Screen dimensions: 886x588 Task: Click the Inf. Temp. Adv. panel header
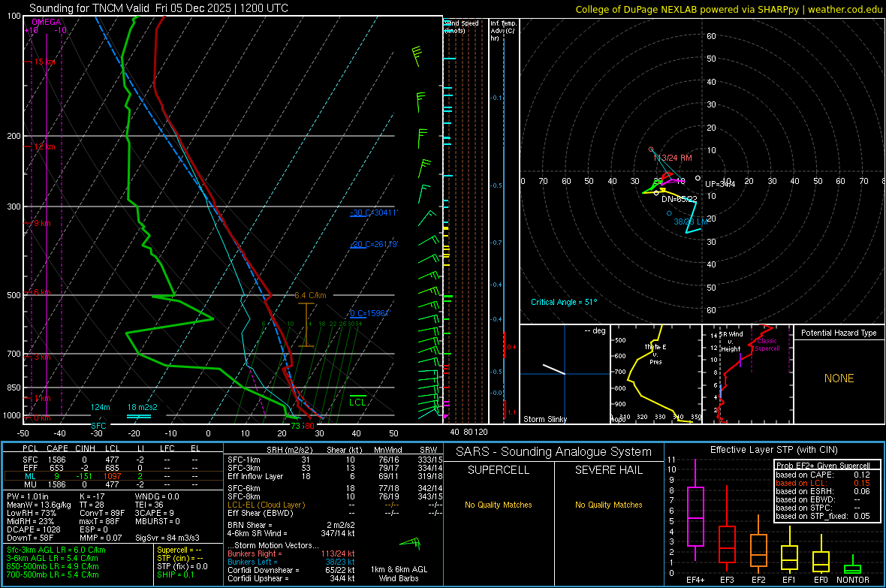coord(502,31)
